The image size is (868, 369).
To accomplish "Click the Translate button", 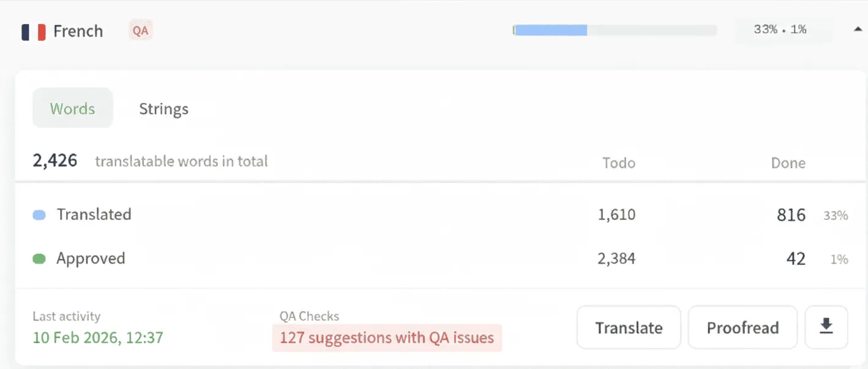I will 629,327.
